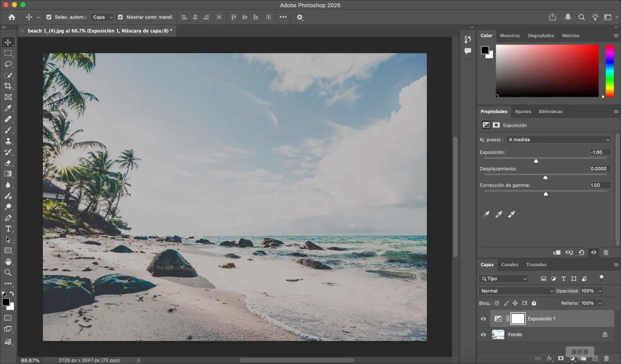Viewport: 621px width, 364px height.
Task: Activate the Zoom tool
Action: (x=8, y=272)
